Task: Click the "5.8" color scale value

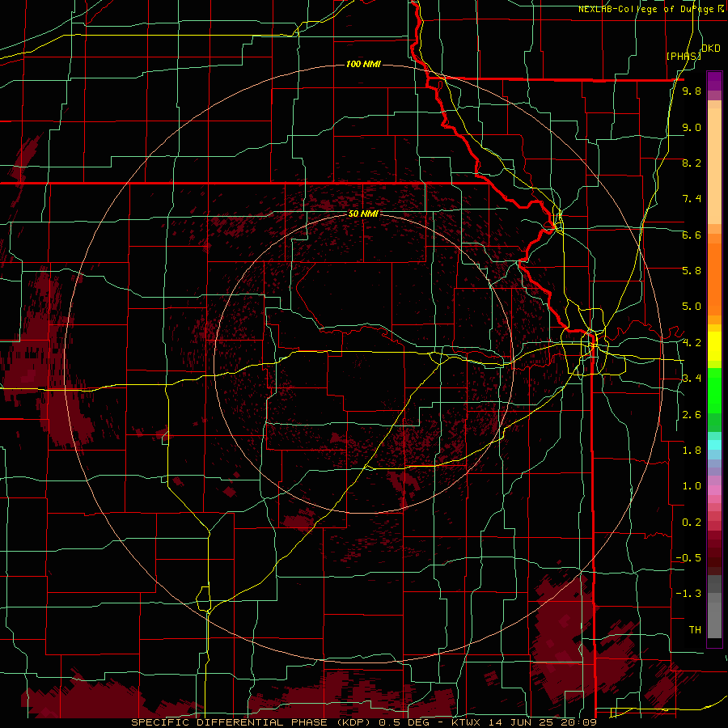Action: [x=692, y=271]
